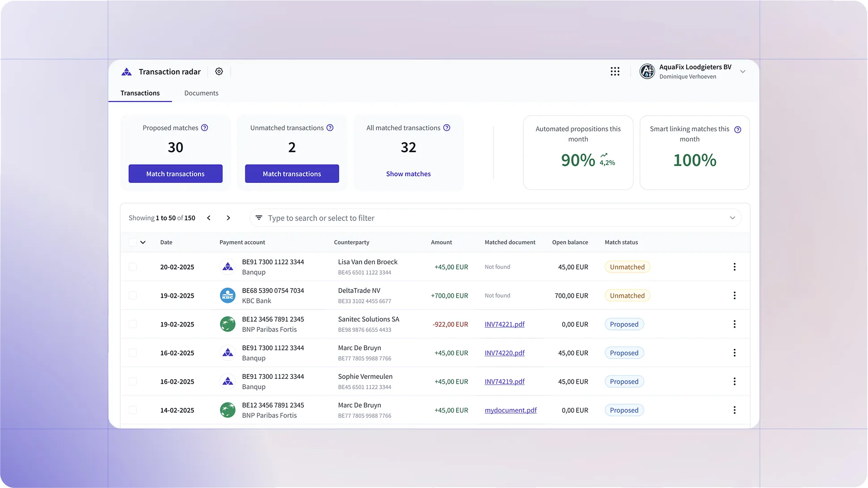Image resolution: width=868 pixels, height=488 pixels.
Task: Click the Counterparty column header
Action: (x=352, y=242)
